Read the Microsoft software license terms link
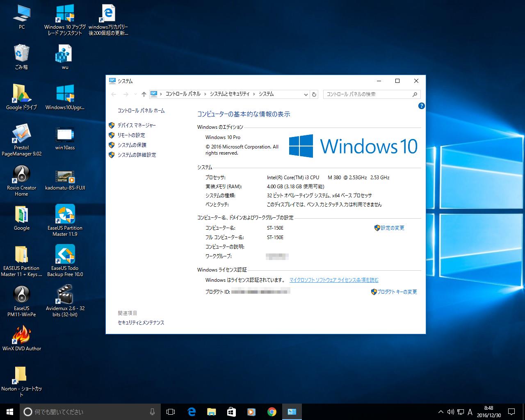Image resolution: width=525 pixels, height=420 pixels. point(334,280)
